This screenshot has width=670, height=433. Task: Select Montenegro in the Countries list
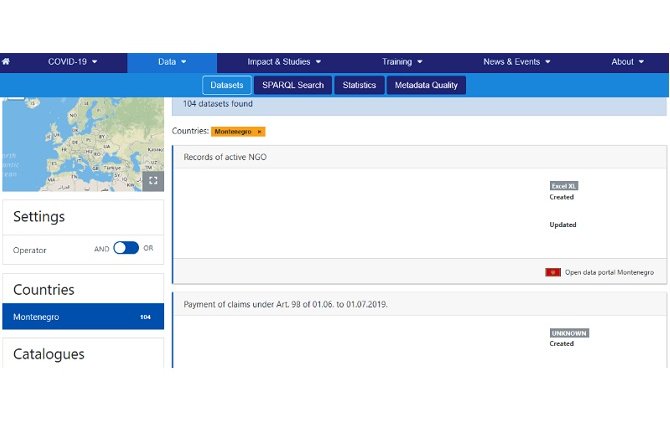coord(83,316)
